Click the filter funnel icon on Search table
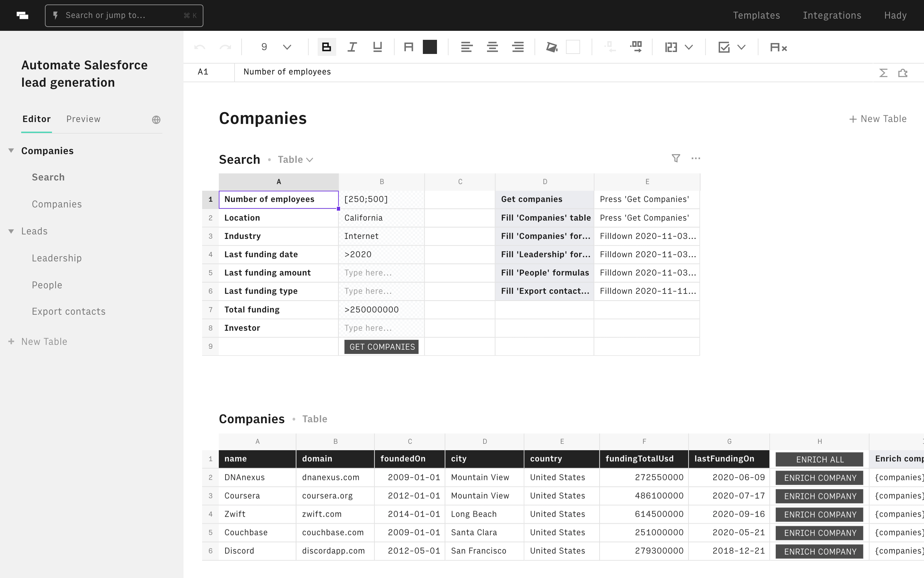This screenshot has height=578, width=924. pos(676,158)
